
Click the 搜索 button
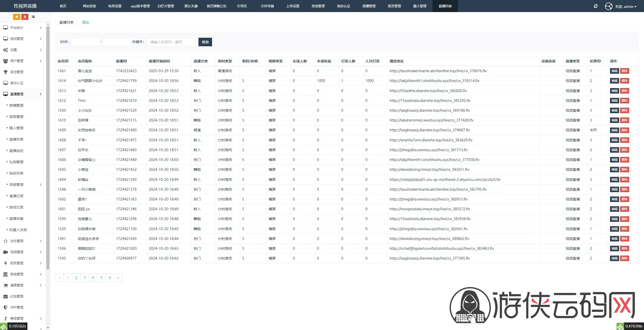205,42
